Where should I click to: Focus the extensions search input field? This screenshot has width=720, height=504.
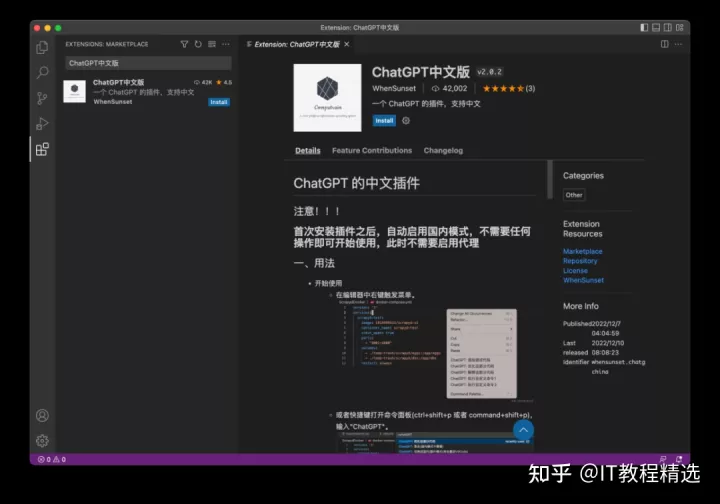[148, 63]
